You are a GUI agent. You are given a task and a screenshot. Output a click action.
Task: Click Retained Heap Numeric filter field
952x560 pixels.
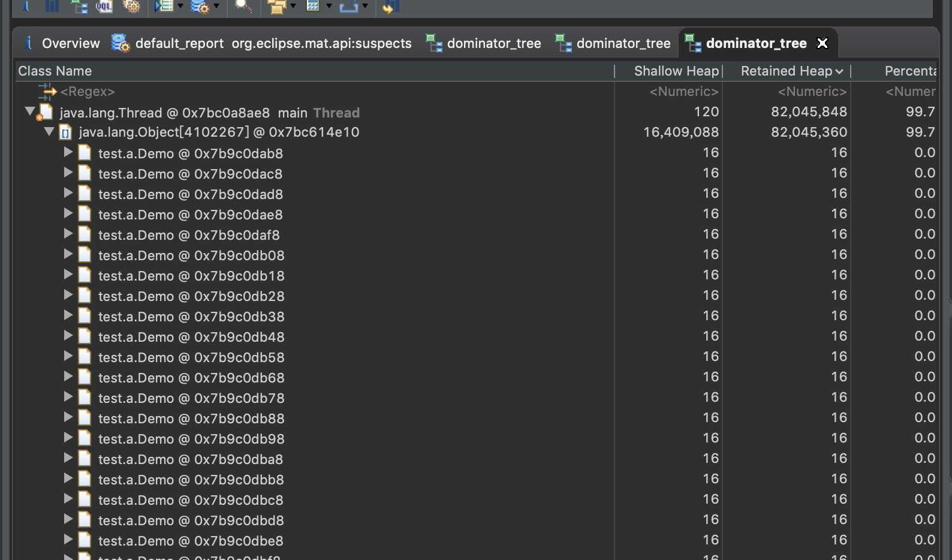812,92
